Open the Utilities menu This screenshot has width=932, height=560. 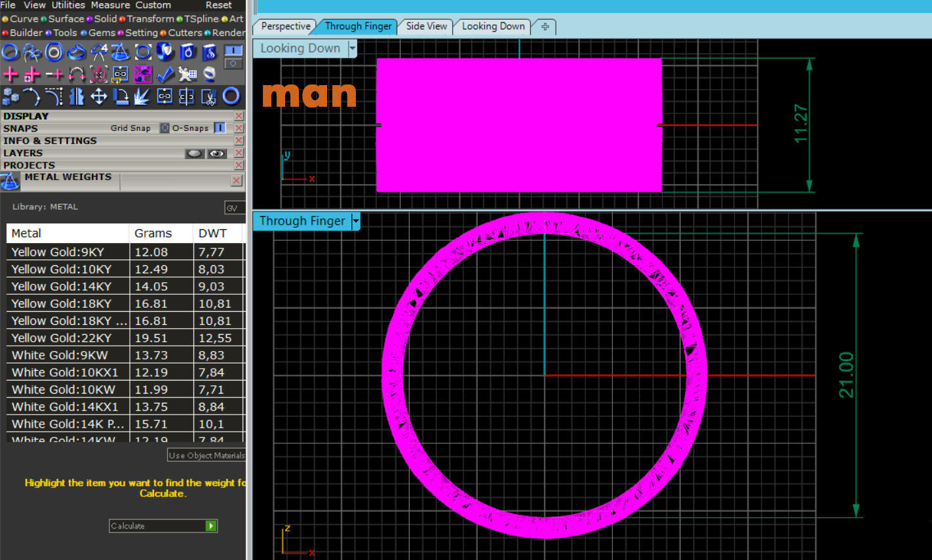[x=68, y=5]
